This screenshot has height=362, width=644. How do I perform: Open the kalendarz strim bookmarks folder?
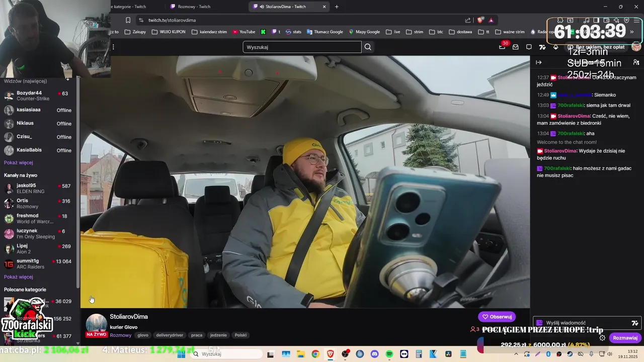(209, 32)
